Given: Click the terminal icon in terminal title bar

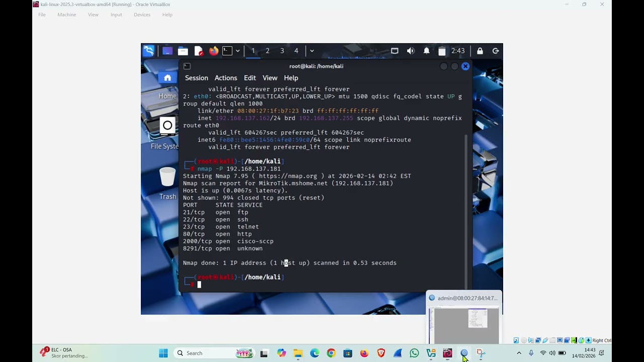Looking at the screenshot, I should [187, 66].
